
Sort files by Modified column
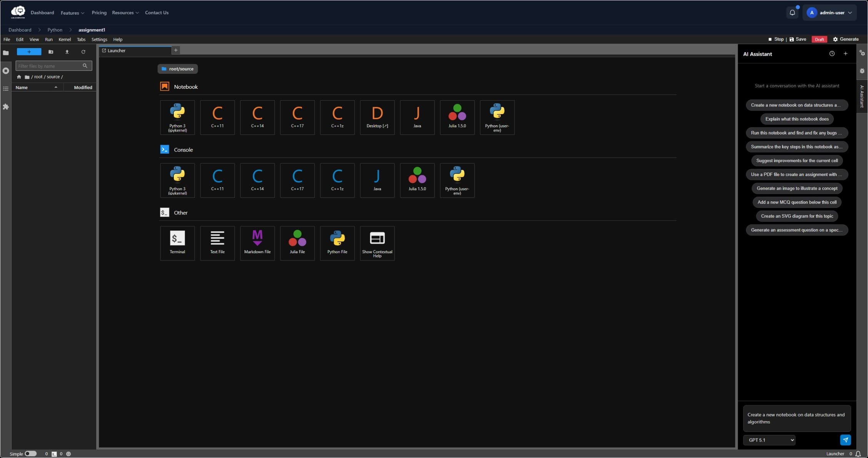tap(80, 88)
